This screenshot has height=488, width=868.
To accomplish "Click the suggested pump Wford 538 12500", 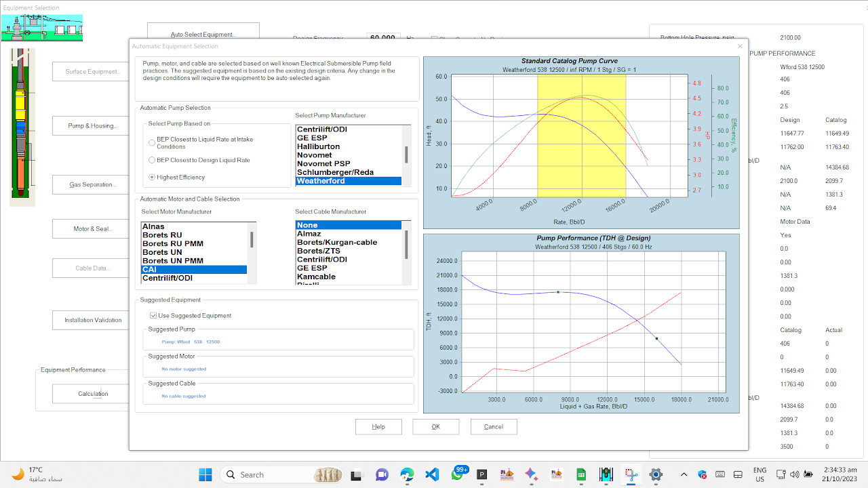I will pos(191,342).
